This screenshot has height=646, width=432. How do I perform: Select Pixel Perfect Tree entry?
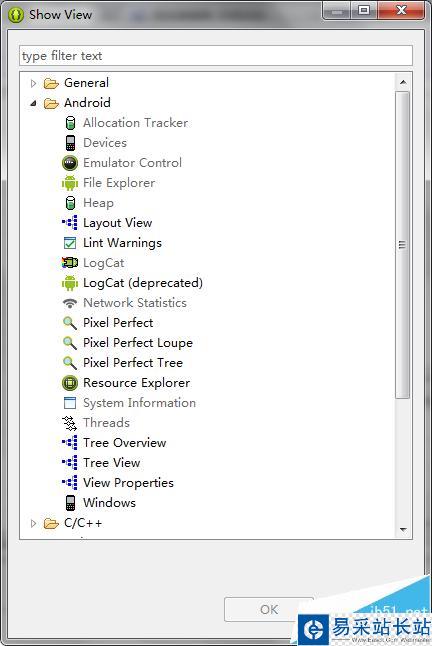tap(133, 363)
